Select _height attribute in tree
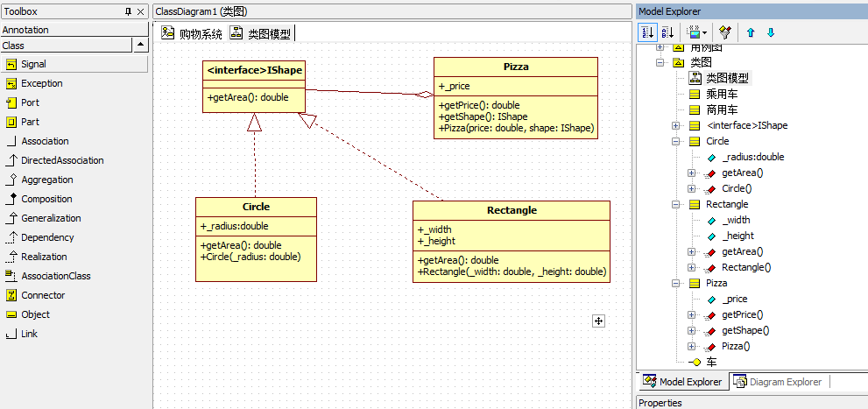 click(x=737, y=236)
